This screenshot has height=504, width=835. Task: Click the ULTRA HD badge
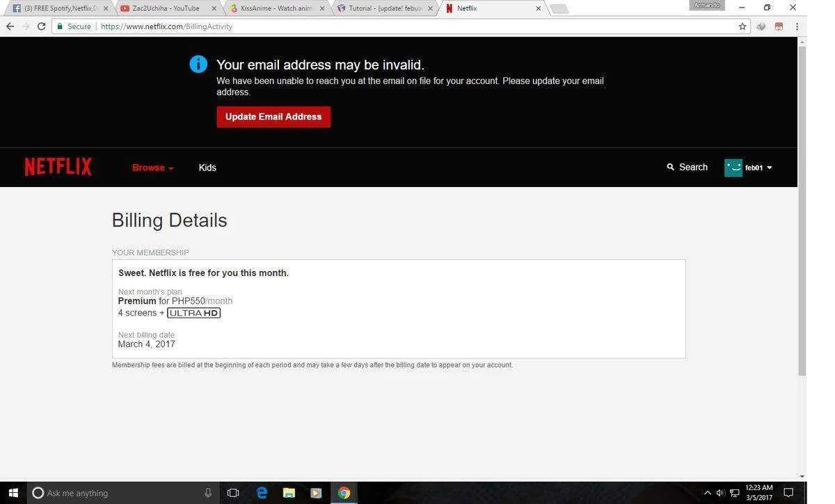[194, 313]
